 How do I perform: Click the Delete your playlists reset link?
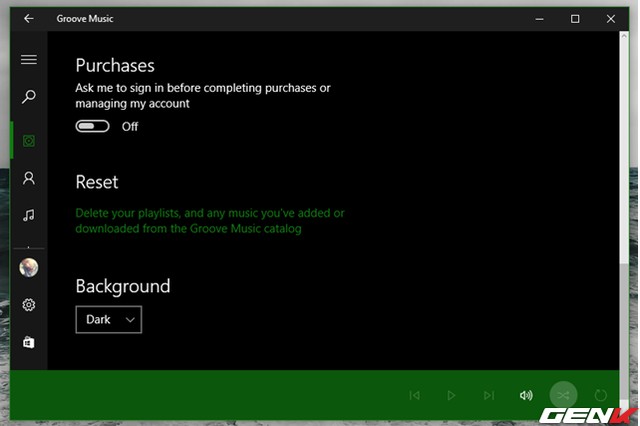point(210,221)
